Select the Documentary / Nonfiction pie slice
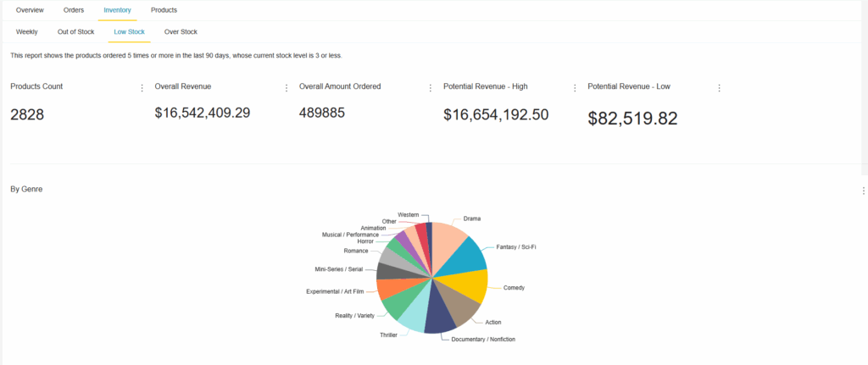 coord(440,315)
